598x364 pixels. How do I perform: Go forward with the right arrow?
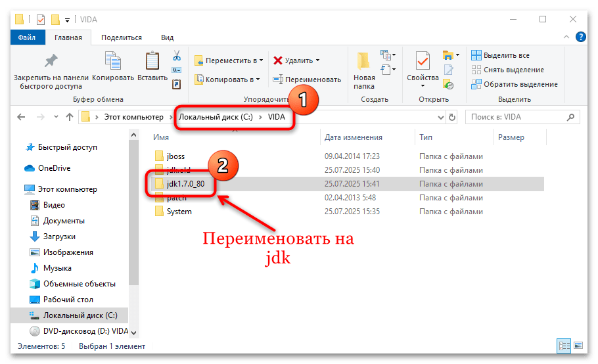[x=40, y=117]
